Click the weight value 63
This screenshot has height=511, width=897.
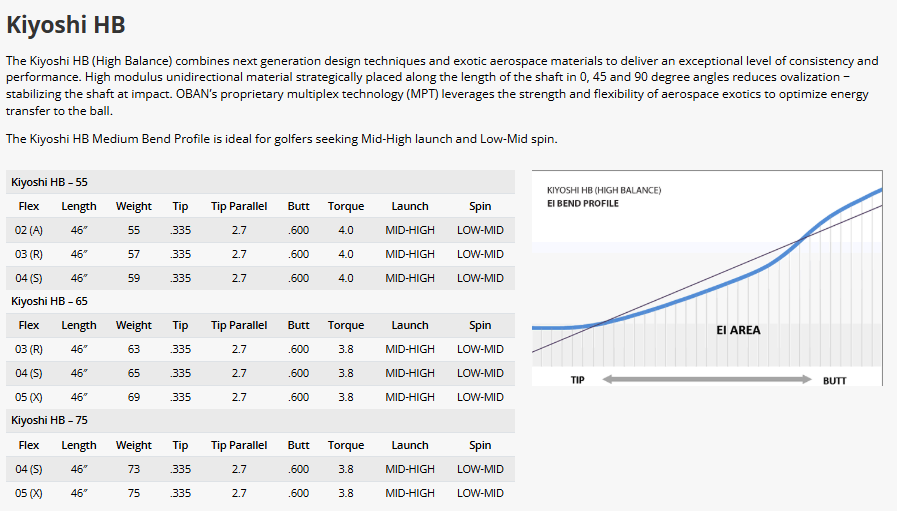click(x=133, y=349)
